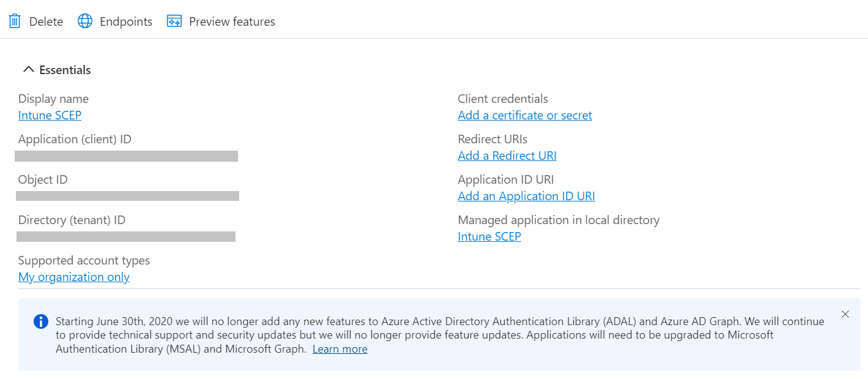Screen dimensions: 868x379
Task: Click the Display name label
Action: 53,99
